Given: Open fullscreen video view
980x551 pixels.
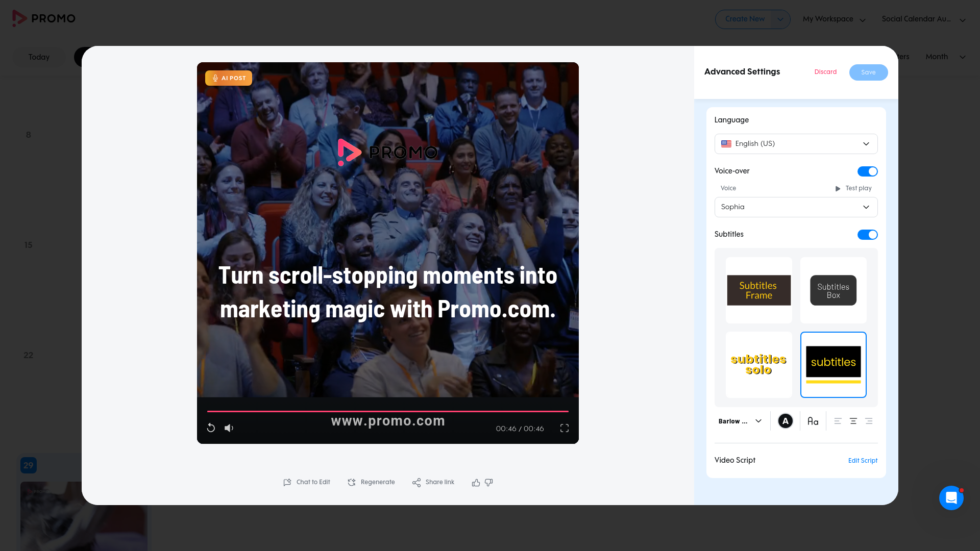Looking at the screenshot, I should pyautogui.click(x=565, y=428).
